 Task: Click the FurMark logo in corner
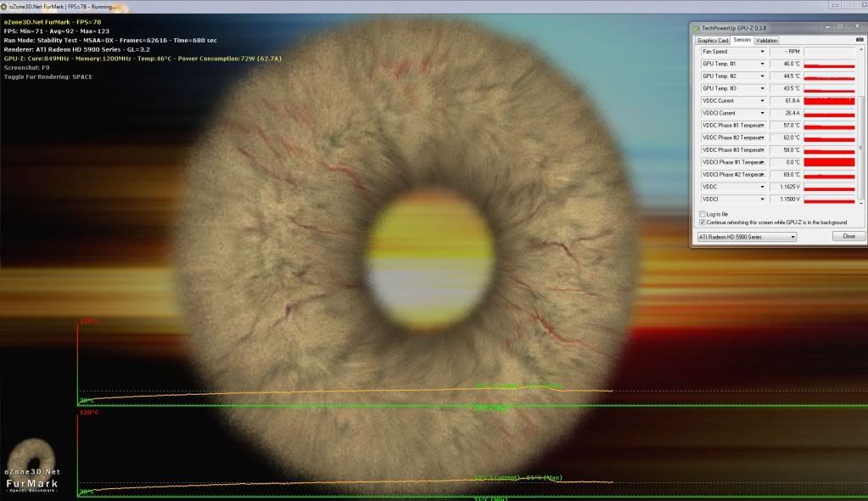click(31, 465)
